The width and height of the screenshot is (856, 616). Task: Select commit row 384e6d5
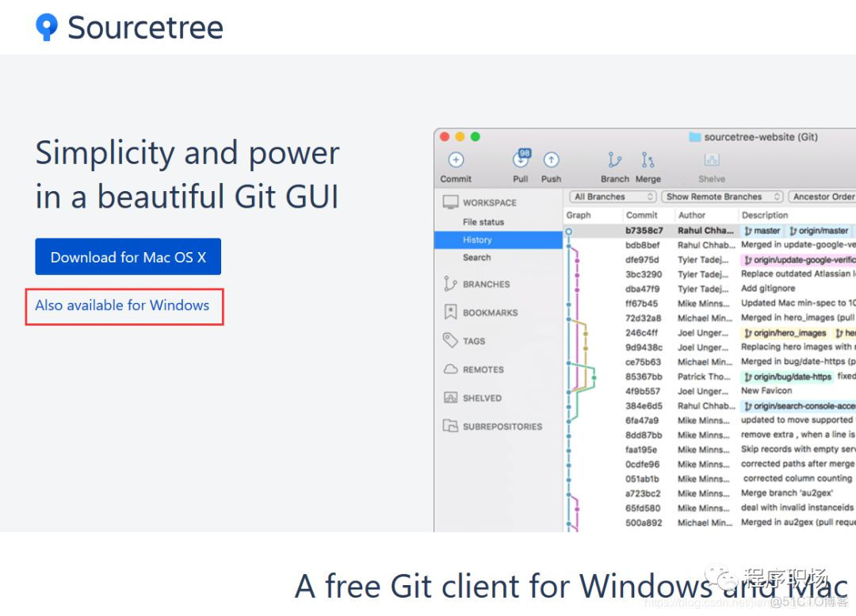[x=709, y=406]
